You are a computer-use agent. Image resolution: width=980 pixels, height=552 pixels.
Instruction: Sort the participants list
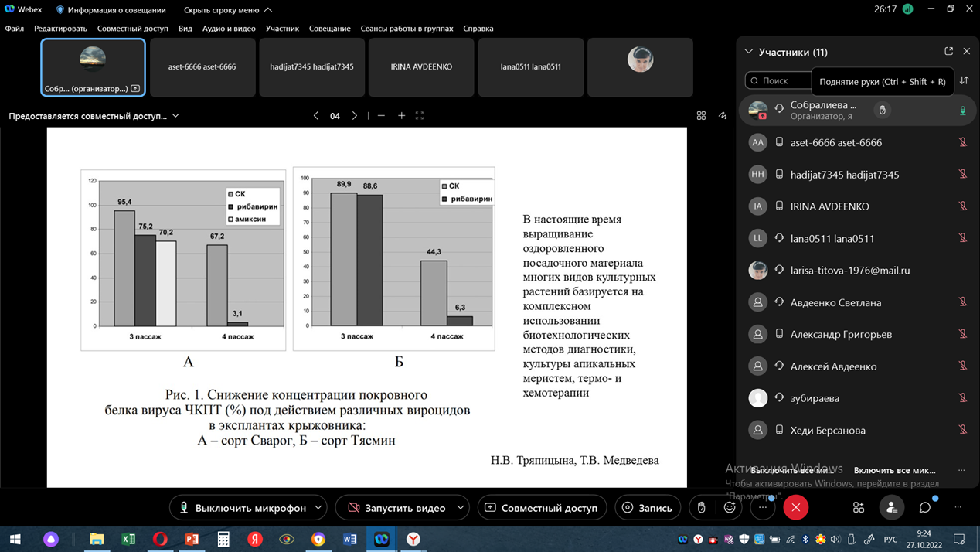tap(965, 80)
